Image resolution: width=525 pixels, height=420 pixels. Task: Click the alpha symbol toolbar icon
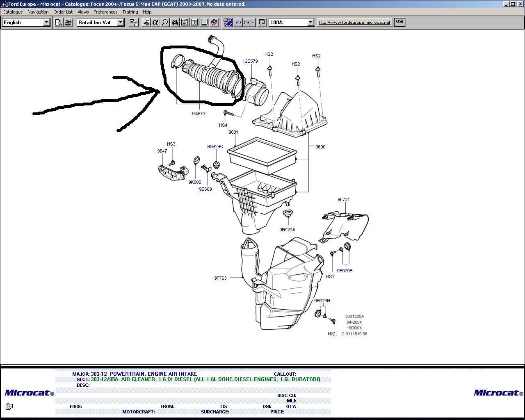click(155, 23)
